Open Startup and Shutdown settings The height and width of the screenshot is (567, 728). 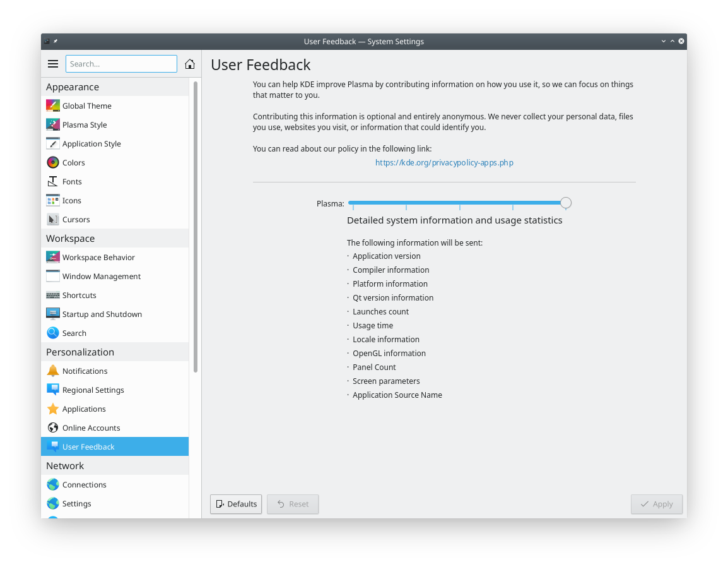pyautogui.click(x=115, y=314)
